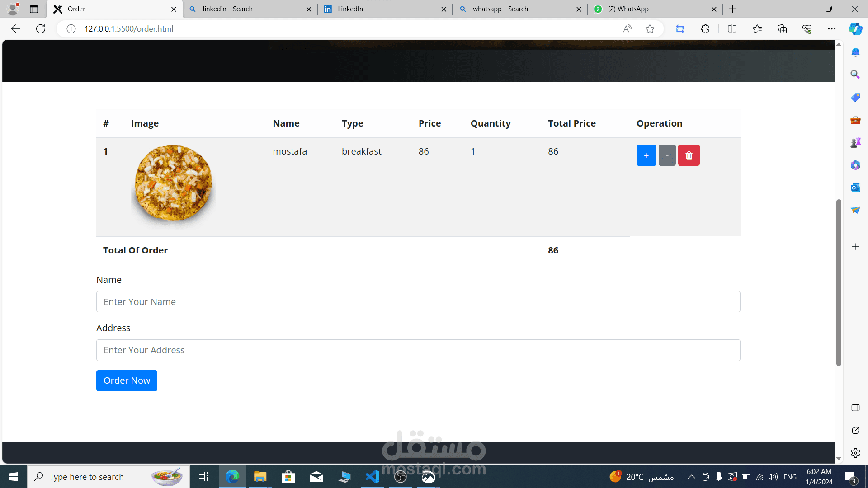868x488 pixels.
Task: Click the Enter Your Name field
Action: tap(418, 302)
